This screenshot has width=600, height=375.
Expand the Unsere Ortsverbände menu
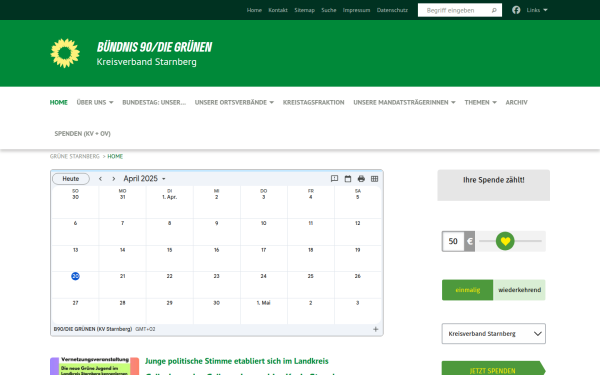coord(234,102)
